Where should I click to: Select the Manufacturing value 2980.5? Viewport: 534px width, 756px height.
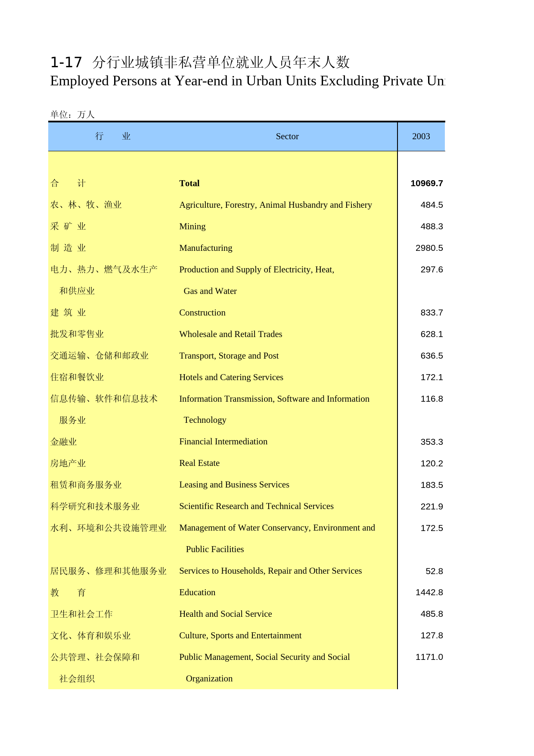coord(429,248)
